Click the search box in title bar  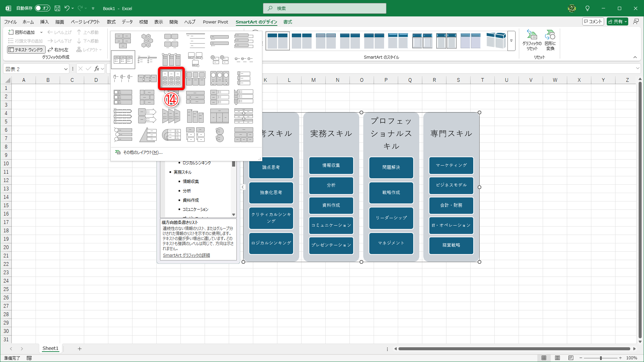coord(324,8)
